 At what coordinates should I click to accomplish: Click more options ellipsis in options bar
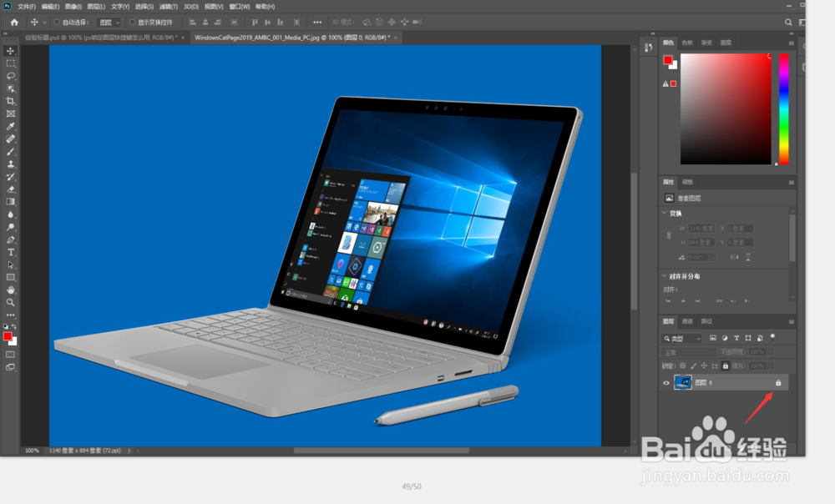pyautogui.click(x=317, y=23)
